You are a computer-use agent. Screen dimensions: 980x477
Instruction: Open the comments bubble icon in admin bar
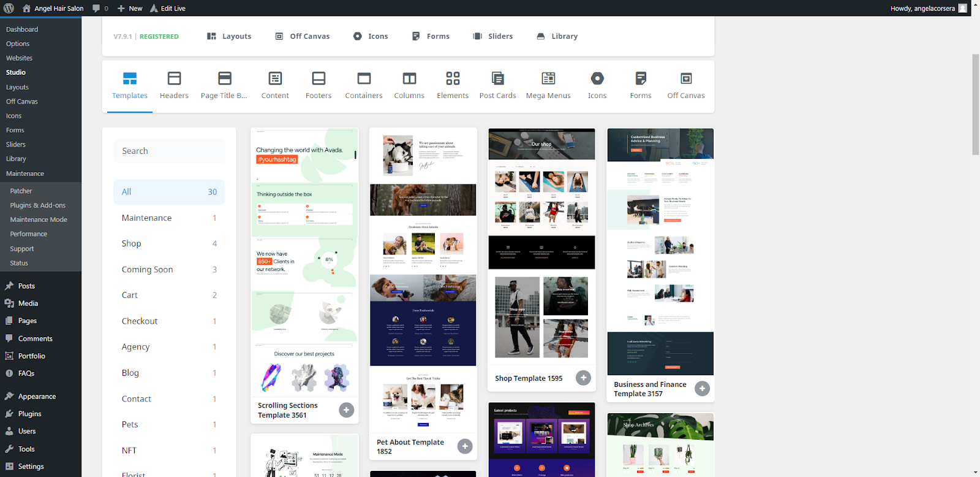96,8
